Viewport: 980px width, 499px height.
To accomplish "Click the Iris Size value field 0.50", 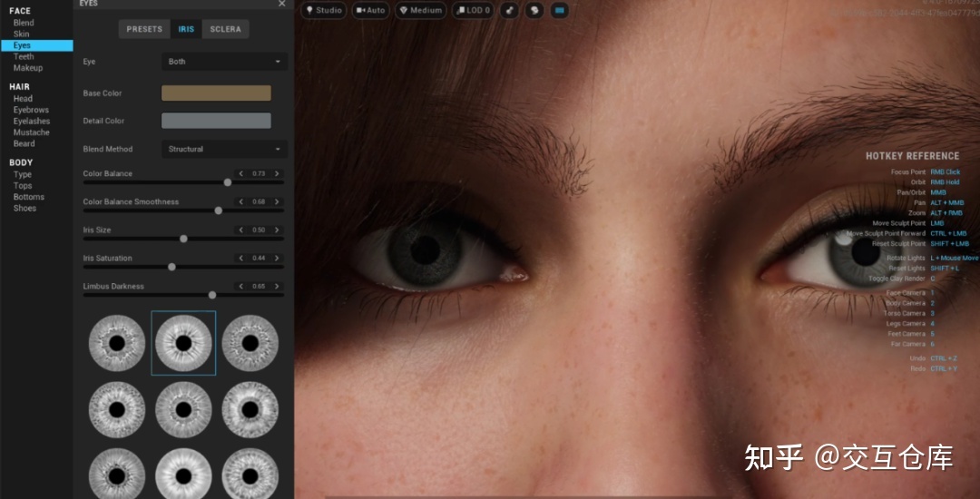I will coord(259,230).
